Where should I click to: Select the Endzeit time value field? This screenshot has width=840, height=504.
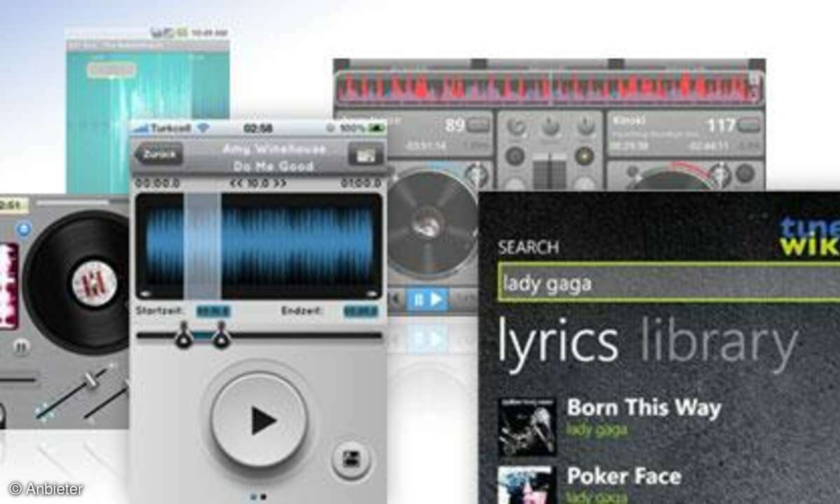click(x=361, y=311)
